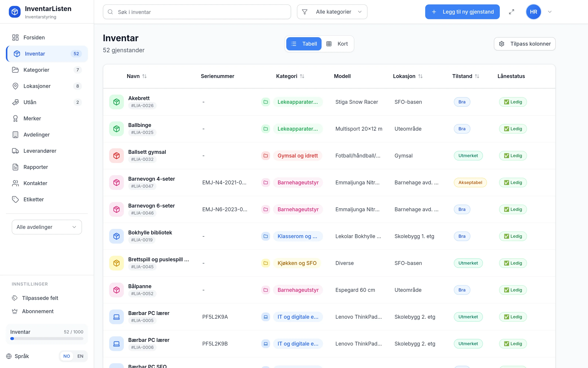The image size is (588, 368).
Task: Click Legg til ny gjenstand button
Action: pos(462,12)
